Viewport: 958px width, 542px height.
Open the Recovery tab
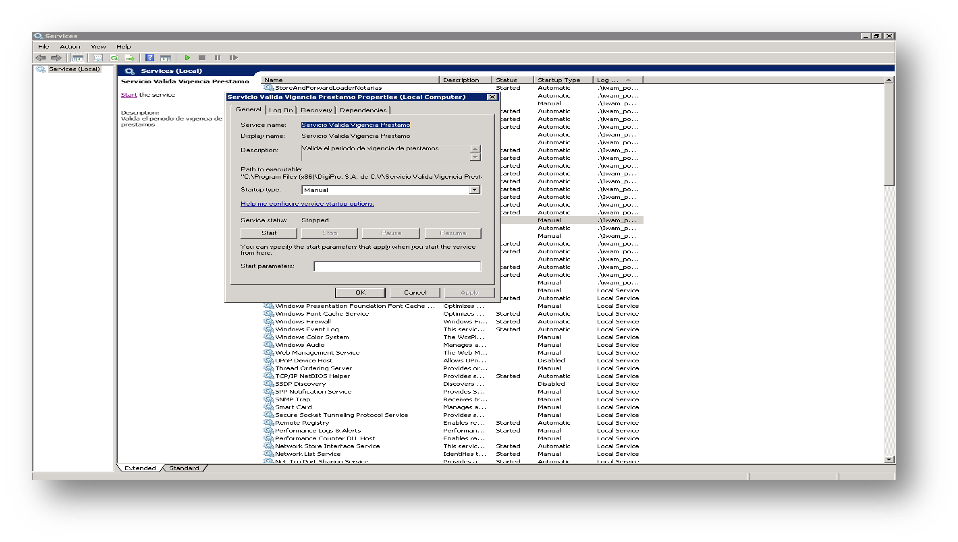(316, 110)
